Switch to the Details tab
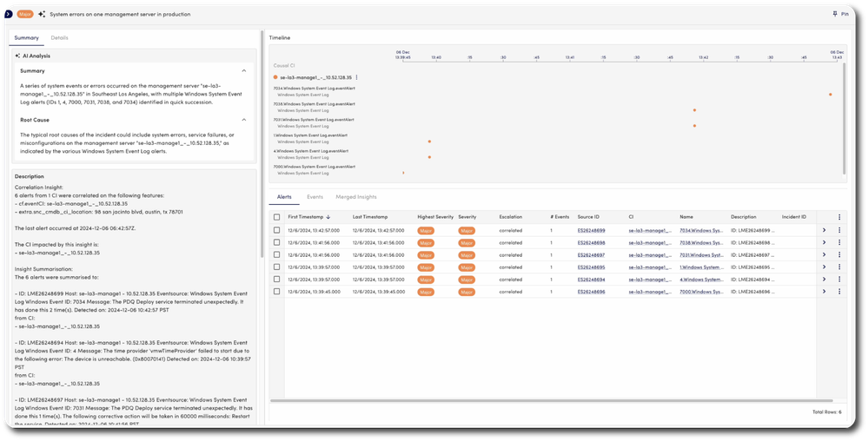The width and height of the screenshot is (868, 441). tap(59, 38)
